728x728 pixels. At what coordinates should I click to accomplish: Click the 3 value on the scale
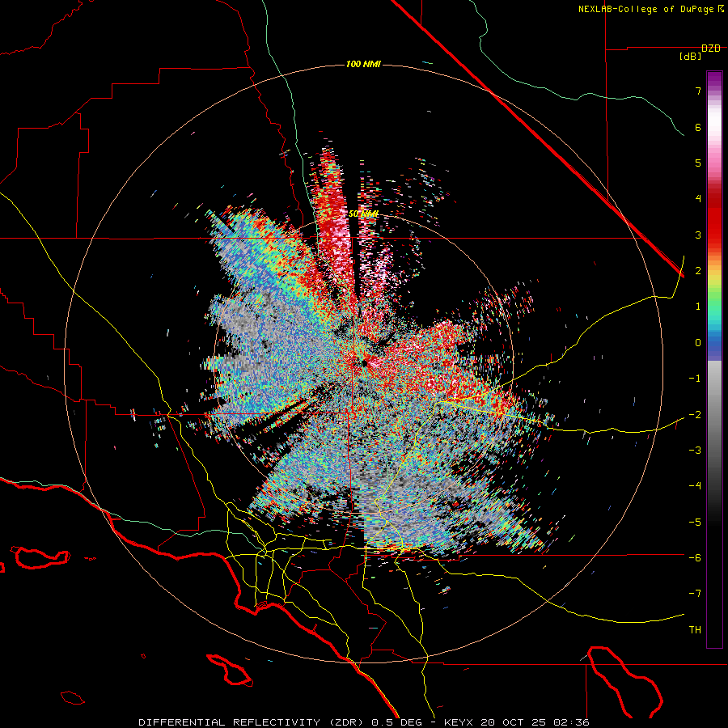698,235
